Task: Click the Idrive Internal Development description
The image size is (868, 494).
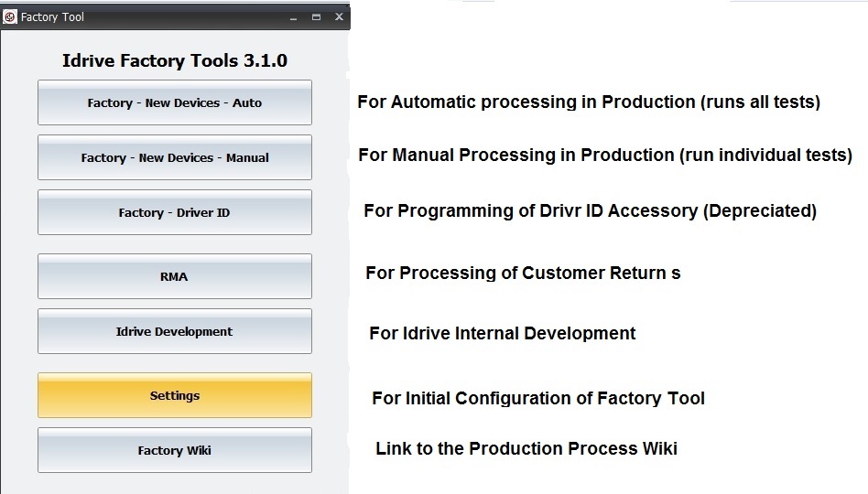Action: click(x=502, y=333)
